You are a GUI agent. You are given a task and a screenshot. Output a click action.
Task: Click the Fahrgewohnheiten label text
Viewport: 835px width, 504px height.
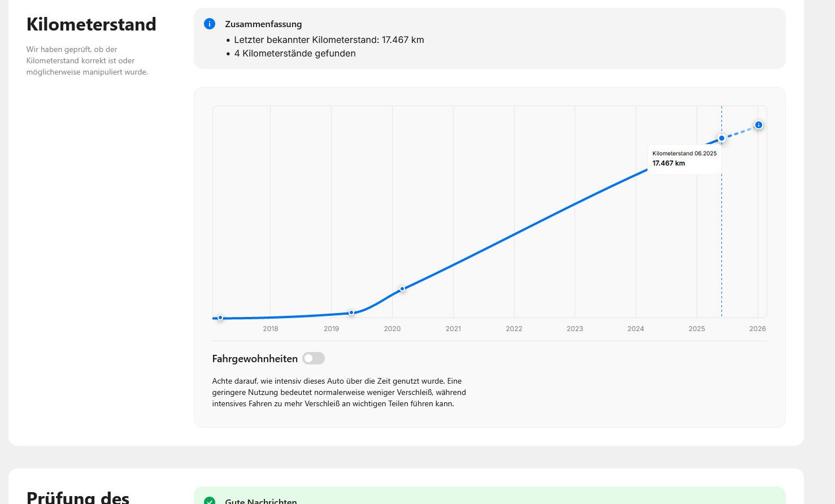tap(255, 359)
